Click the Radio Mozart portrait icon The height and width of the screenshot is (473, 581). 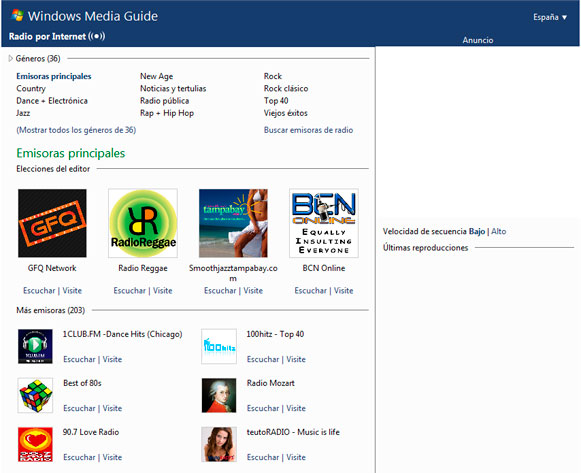(219, 395)
